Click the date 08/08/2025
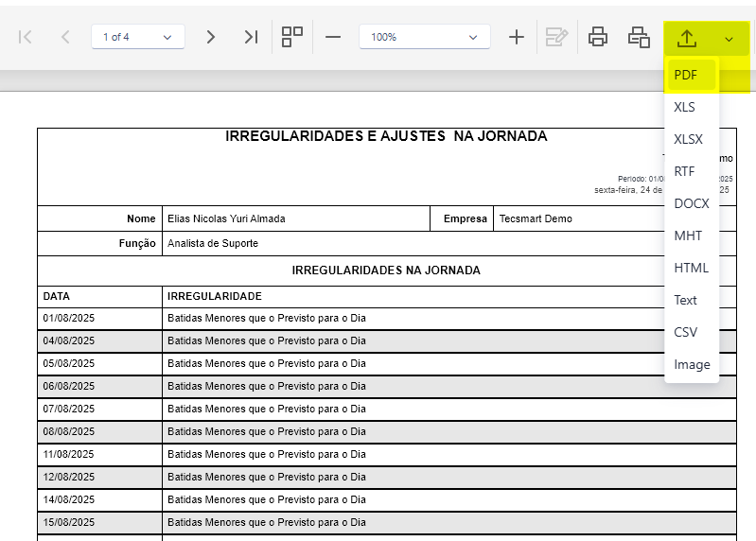 pyautogui.click(x=69, y=431)
